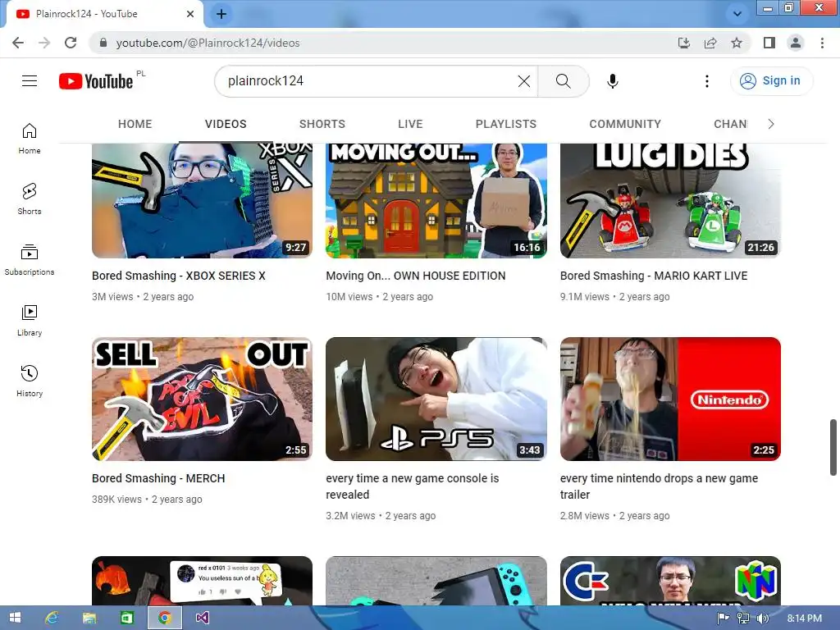
Task: Click the SELL OUT merch thumbnail
Action: point(202,399)
